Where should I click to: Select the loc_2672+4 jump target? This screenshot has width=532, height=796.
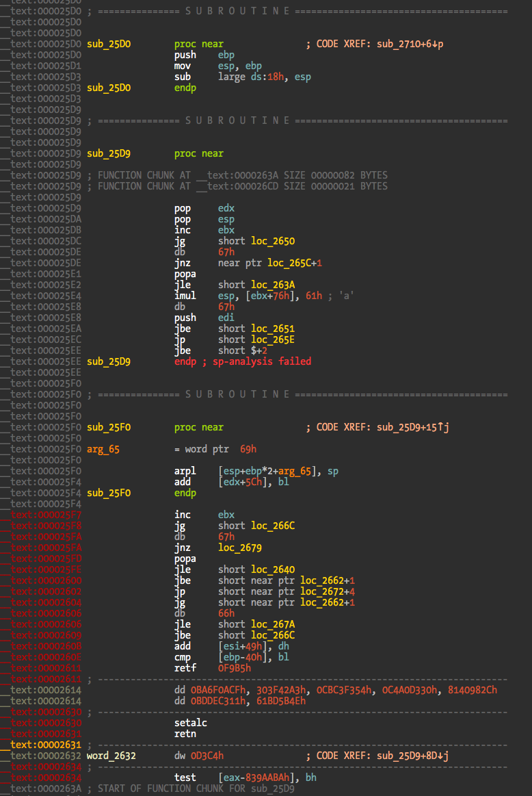tap(327, 591)
